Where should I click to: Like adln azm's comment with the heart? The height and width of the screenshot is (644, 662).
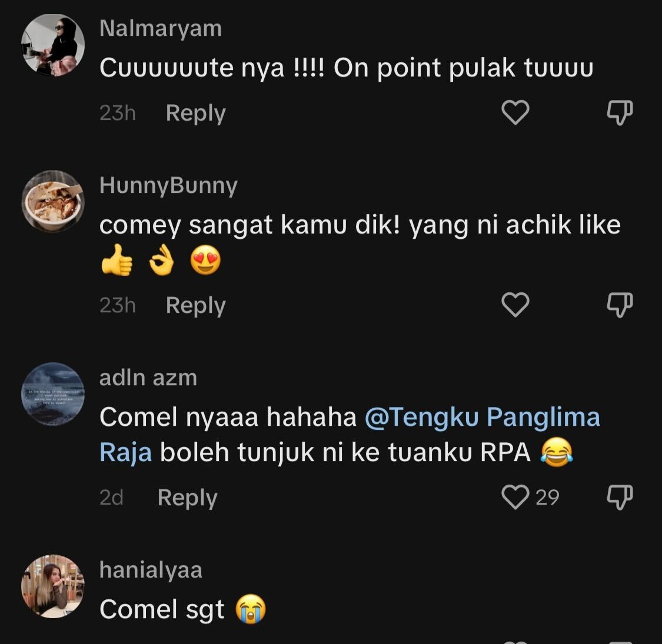tap(515, 498)
